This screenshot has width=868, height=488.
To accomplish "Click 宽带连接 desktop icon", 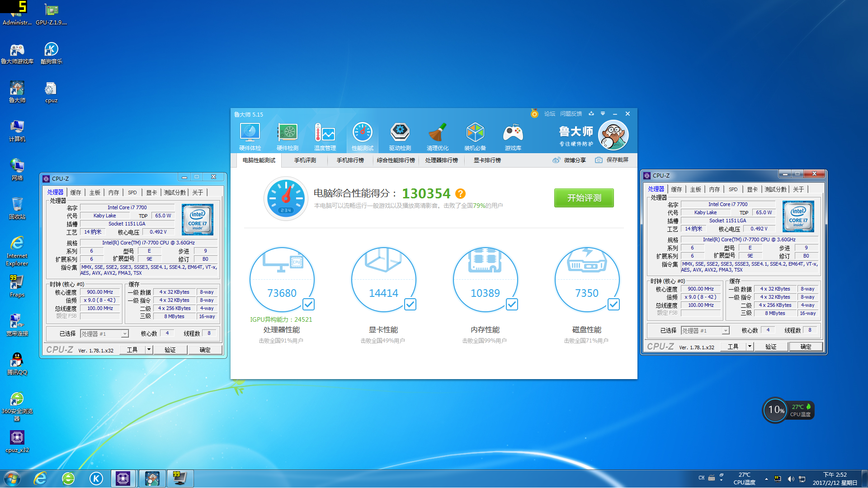I will (17, 325).
